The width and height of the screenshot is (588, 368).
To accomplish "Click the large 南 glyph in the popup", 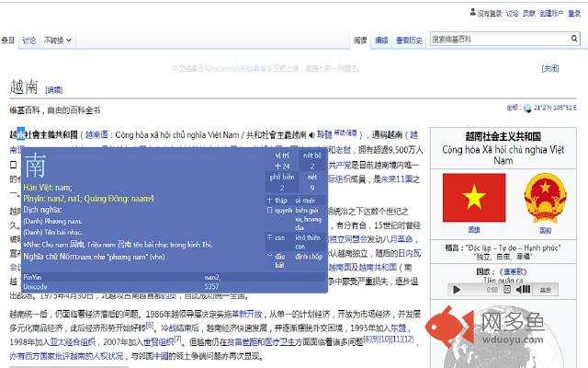I will [35, 165].
